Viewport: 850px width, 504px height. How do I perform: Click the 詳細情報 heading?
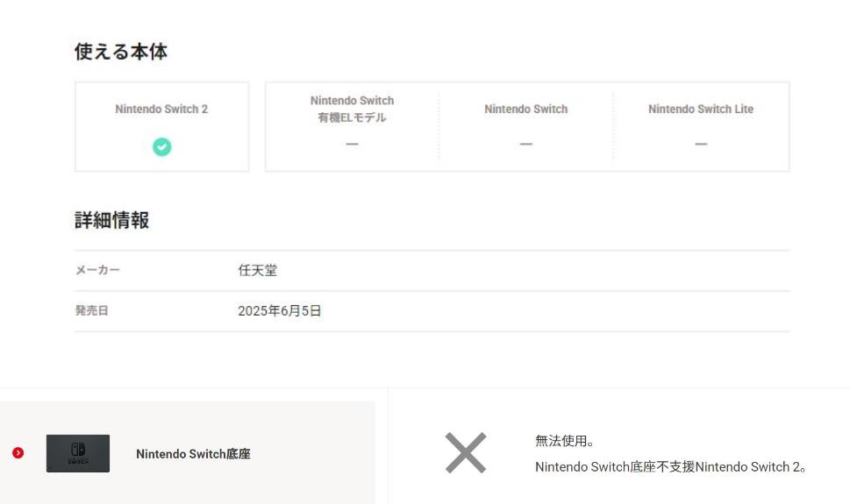coord(111,221)
